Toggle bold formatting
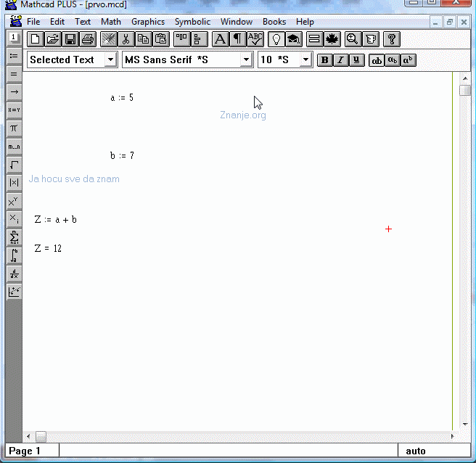The image size is (476, 463). click(325, 60)
